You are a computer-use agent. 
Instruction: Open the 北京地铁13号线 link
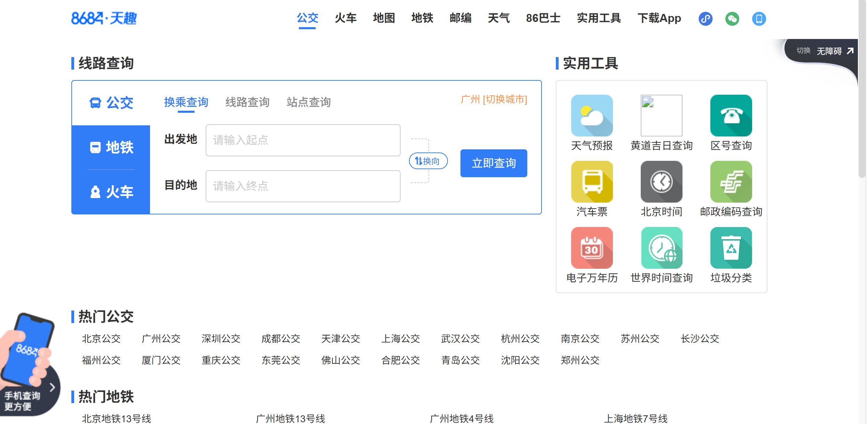click(x=117, y=418)
